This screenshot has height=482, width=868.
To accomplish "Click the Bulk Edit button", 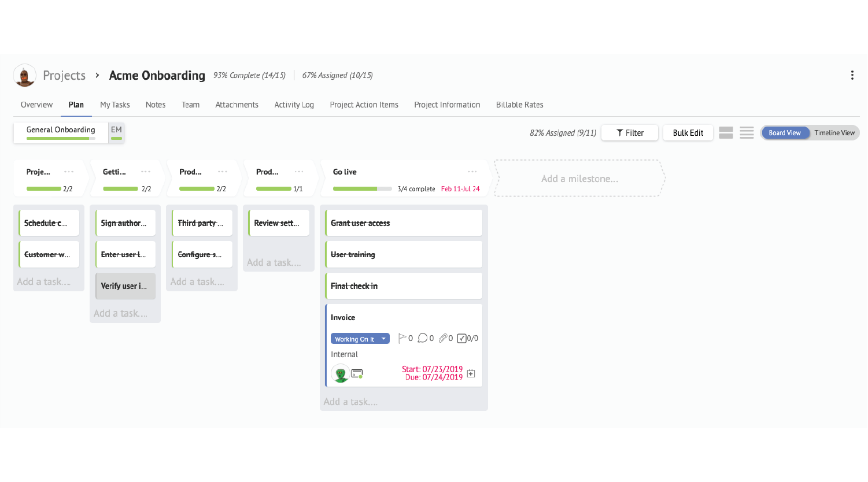I will click(688, 133).
